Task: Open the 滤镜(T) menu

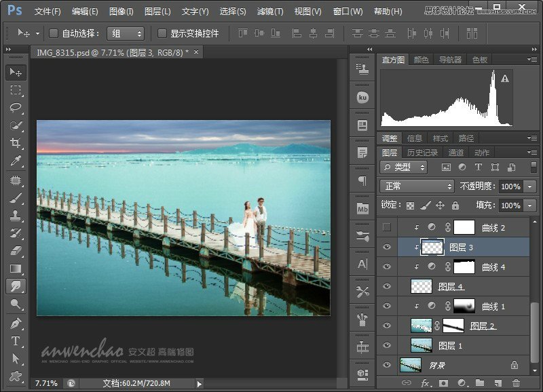Action: point(270,12)
